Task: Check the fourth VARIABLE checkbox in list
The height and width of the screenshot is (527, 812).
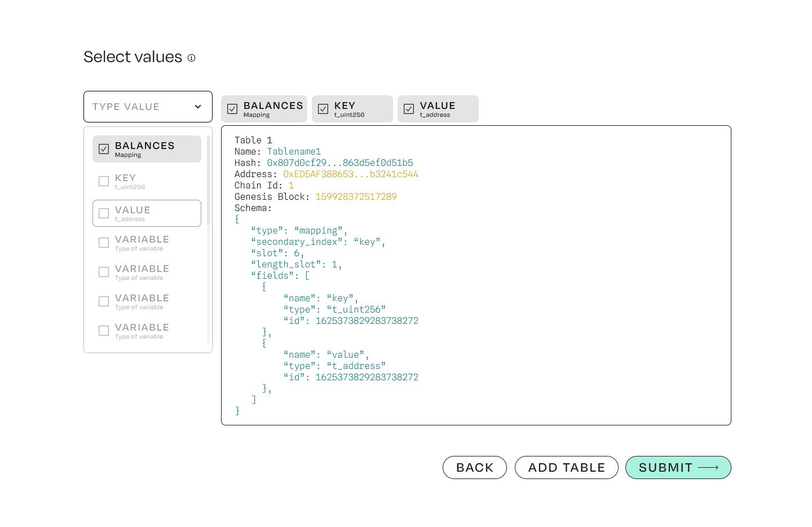Action: click(104, 331)
